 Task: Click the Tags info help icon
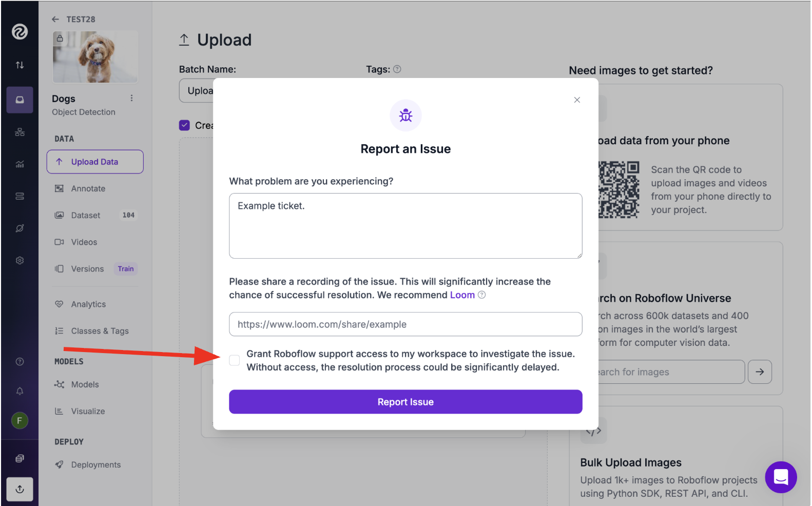pyautogui.click(x=397, y=69)
